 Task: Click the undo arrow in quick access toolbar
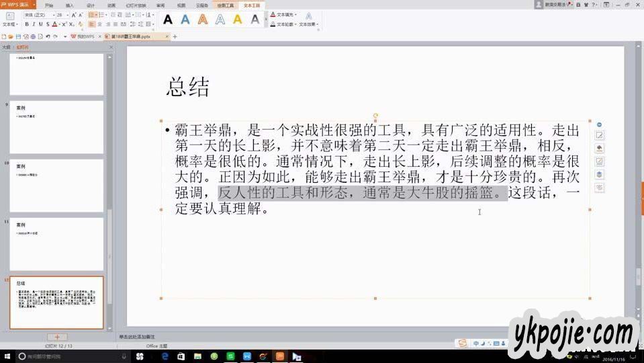click(48, 36)
